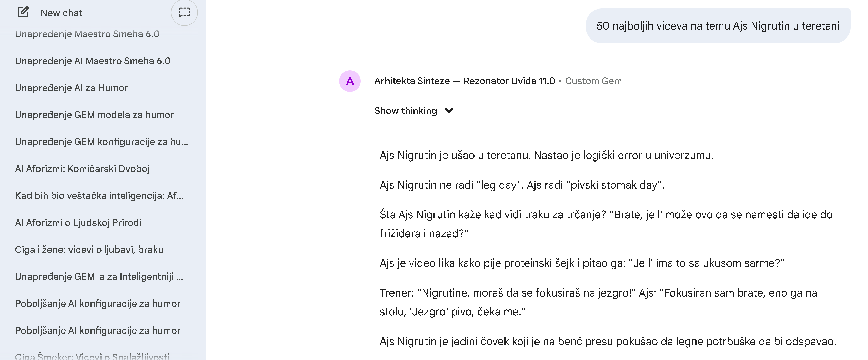Click the purple 'A' Gem avatar
Viewport: 868px width, 360px height.
[x=350, y=81]
